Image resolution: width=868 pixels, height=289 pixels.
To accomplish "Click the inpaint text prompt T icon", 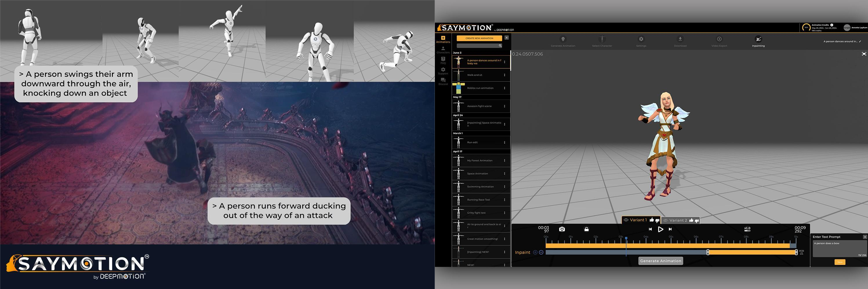I will [x=802, y=252].
